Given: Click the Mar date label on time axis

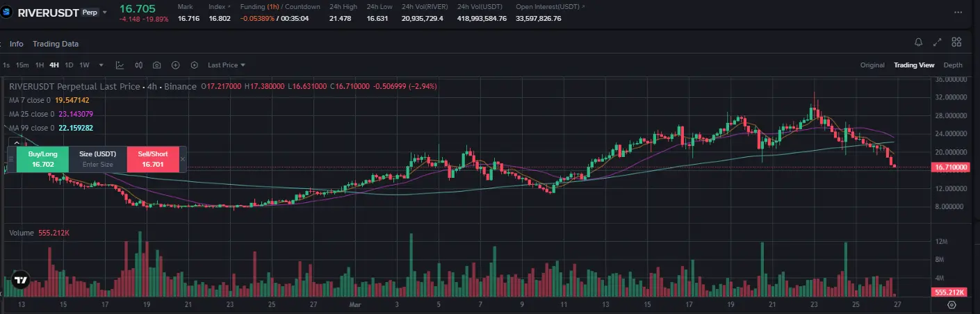Looking at the screenshot, I should 354,304.
